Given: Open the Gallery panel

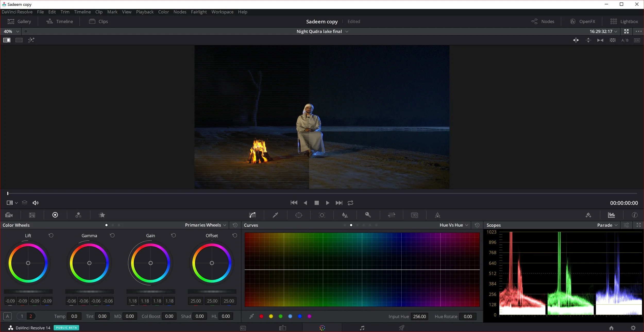Looking at the screenshot, I should click(20, 21).
